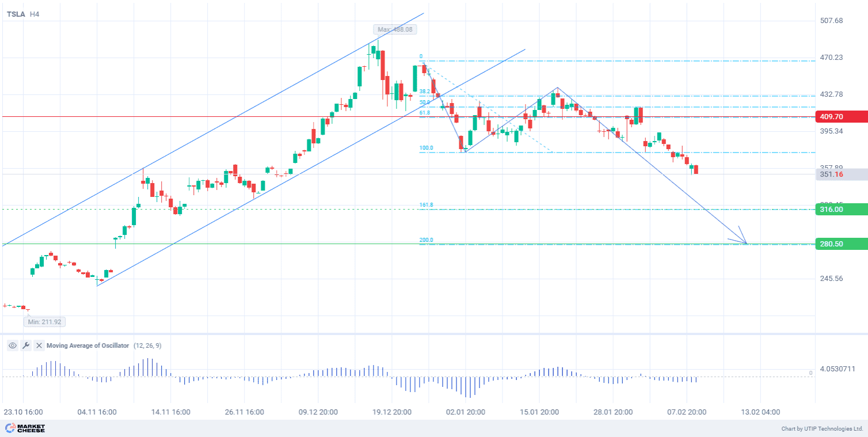Click the Min: 211.92 label
This screenshot has width=868, height=437.
point(44,322)
